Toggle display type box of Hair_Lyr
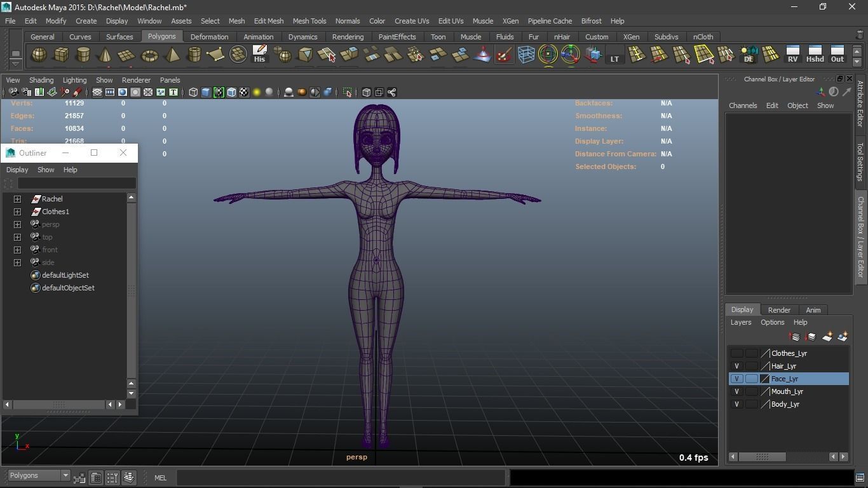 point(752,366)
